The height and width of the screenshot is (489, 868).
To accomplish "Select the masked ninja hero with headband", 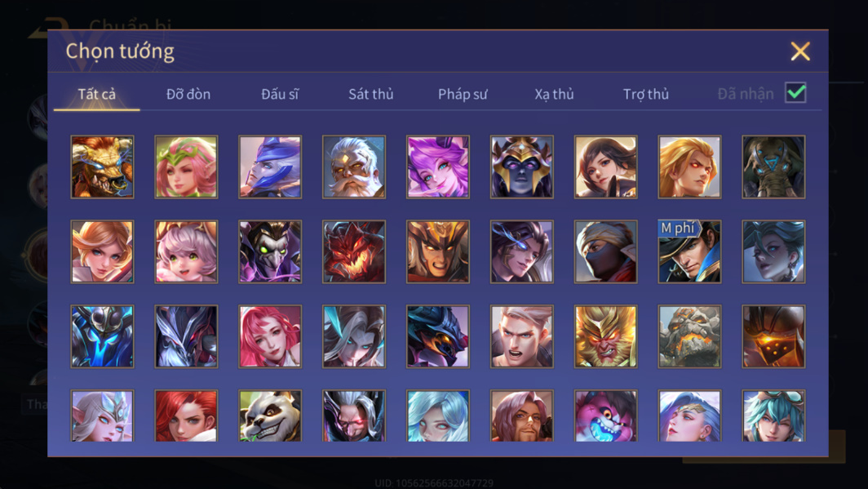I will click(x=605, y=251).
